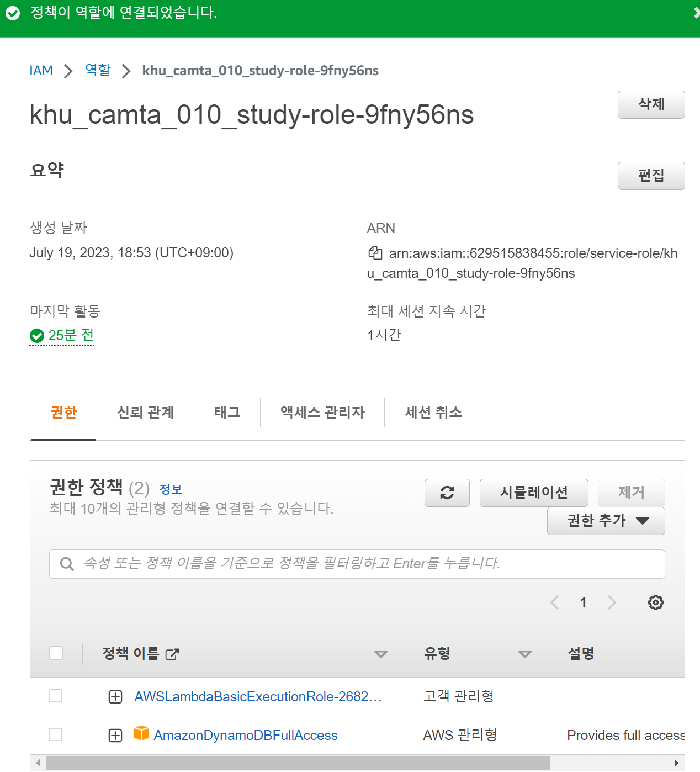Open the 액세스 관리자 tab
The width and height of the screenshot is (700, 772).
click(322, 413)
